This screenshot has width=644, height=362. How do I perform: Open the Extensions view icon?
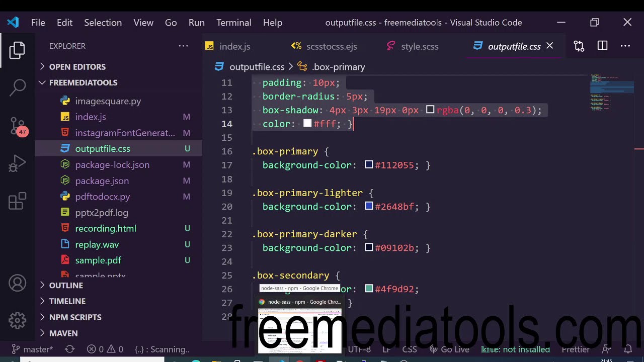pos(18,201)
